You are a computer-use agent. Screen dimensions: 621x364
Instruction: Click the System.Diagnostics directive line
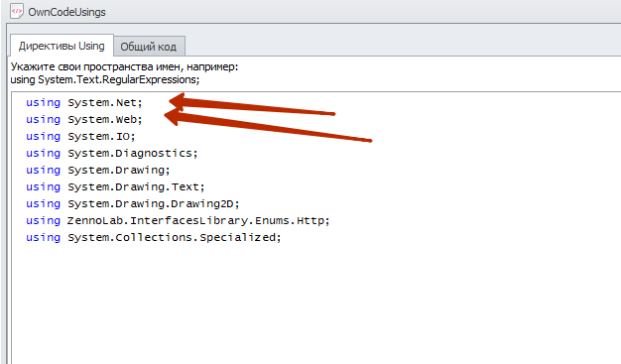pyautogui.click(x=112, y=154)
